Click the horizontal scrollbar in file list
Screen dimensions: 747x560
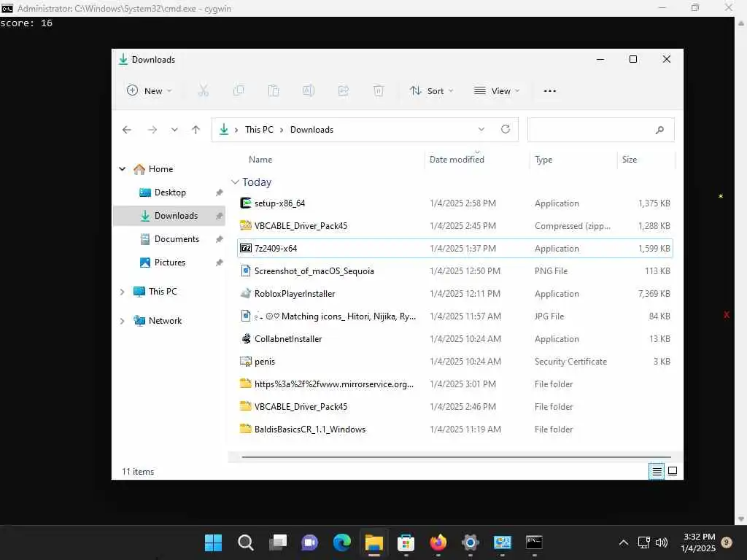tap(456, 456)
